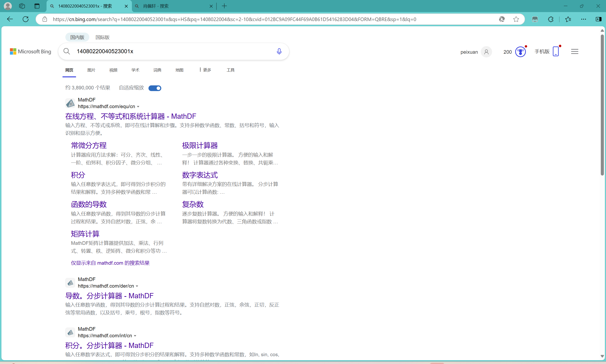Select the 国际版 search scope
Viewport: 606px width, 364px height.
click(x=102, y=37)
